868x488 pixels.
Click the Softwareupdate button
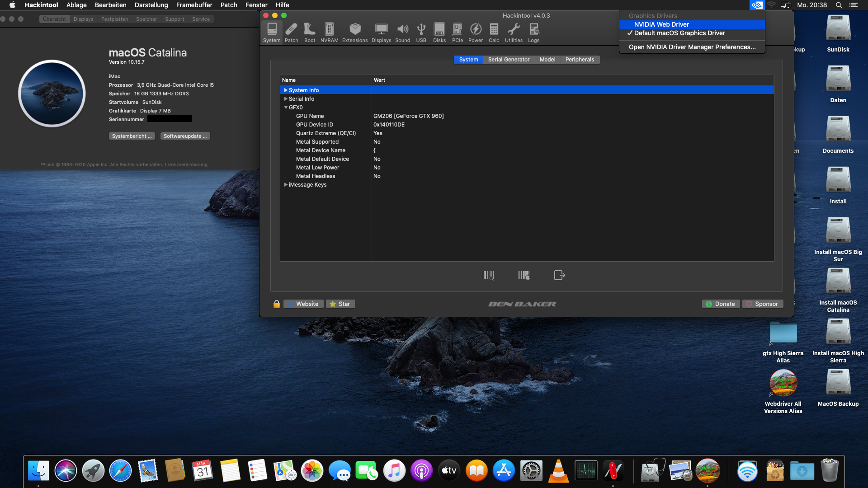(185, 136)
